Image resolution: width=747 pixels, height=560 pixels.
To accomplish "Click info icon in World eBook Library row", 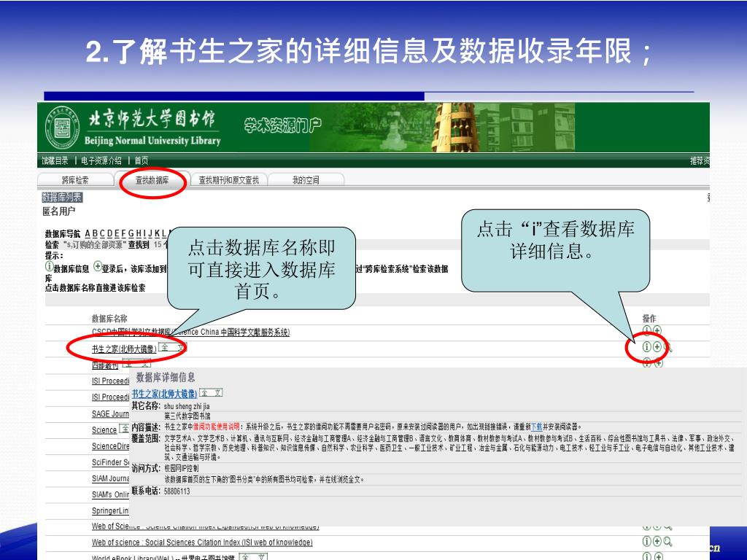I will (x=646, y=556).
